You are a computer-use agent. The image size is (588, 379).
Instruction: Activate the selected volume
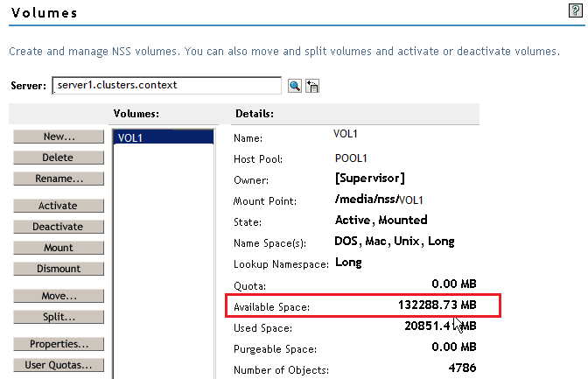point(58,206)
